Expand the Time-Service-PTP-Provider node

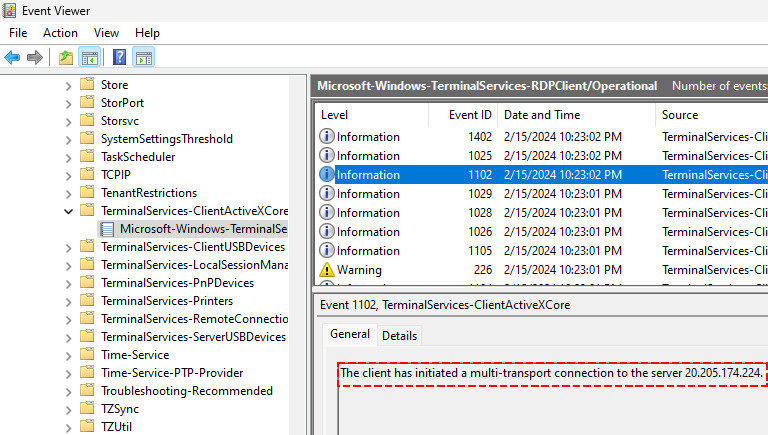(x=69, y=373)
